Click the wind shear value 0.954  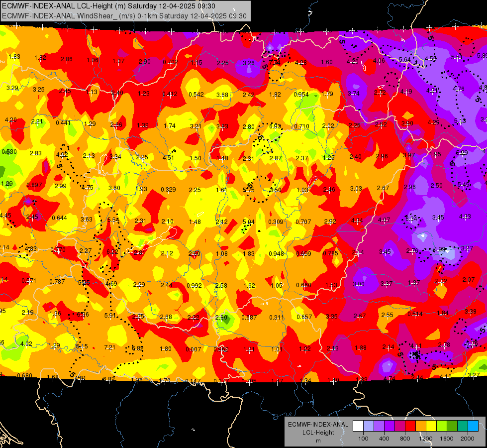click(301, 94)
